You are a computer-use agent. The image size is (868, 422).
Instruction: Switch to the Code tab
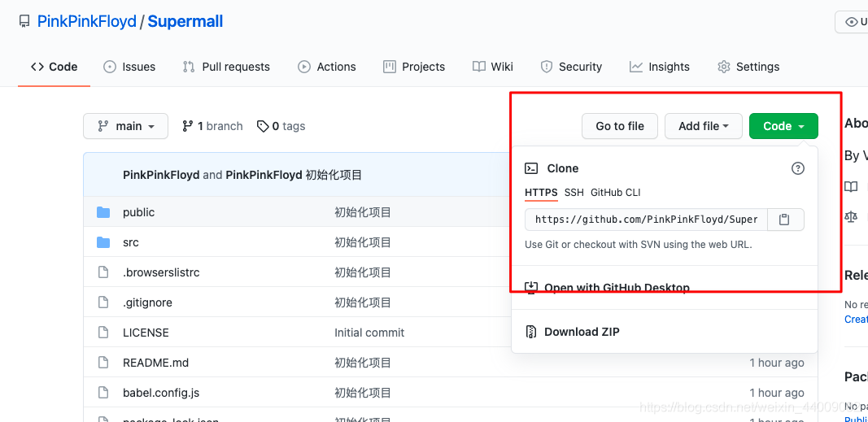coord(55,67)
